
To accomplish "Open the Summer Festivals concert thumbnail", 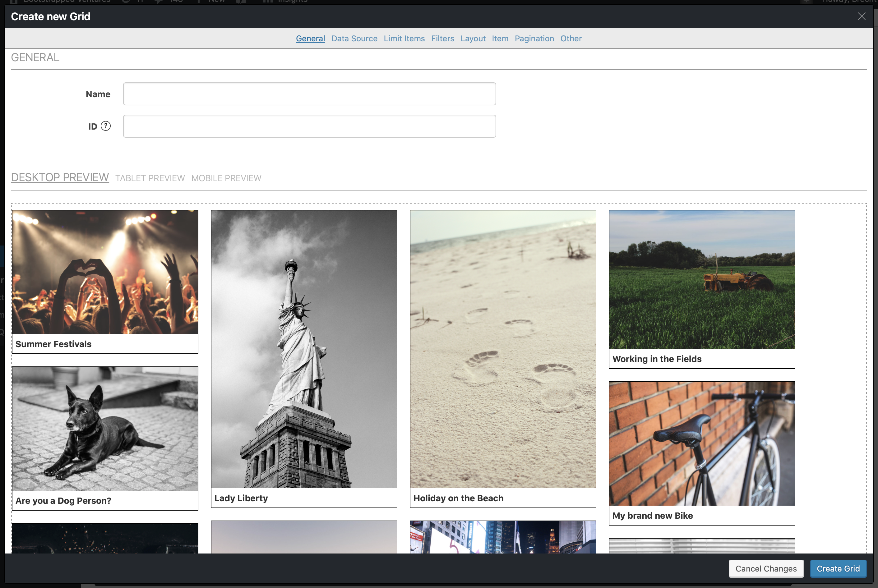I will click(105, 272).
